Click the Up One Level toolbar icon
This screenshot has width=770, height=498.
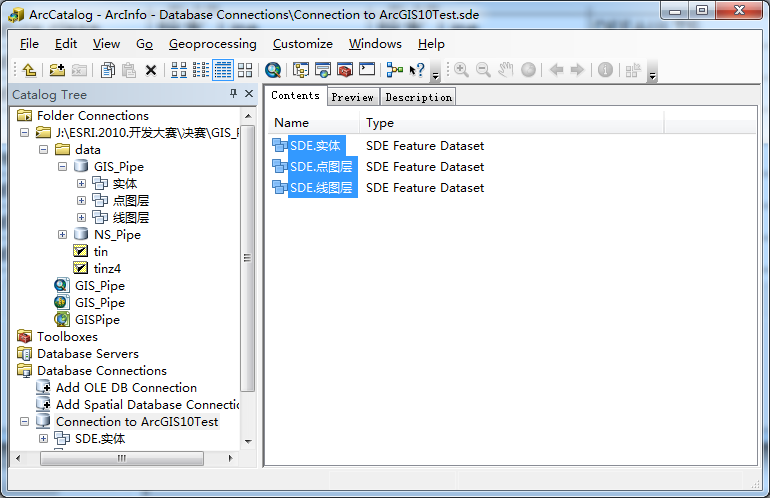click(x=29, y=70)
